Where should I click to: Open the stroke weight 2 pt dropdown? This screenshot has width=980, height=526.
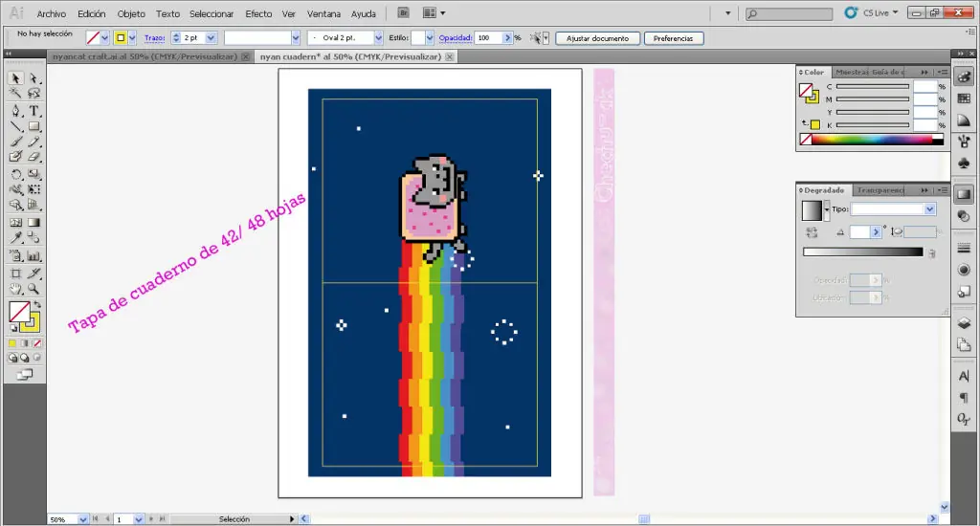211,38
